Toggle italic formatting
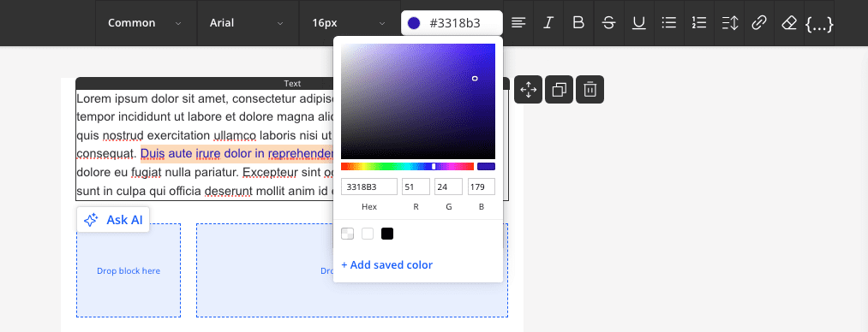 548,22
